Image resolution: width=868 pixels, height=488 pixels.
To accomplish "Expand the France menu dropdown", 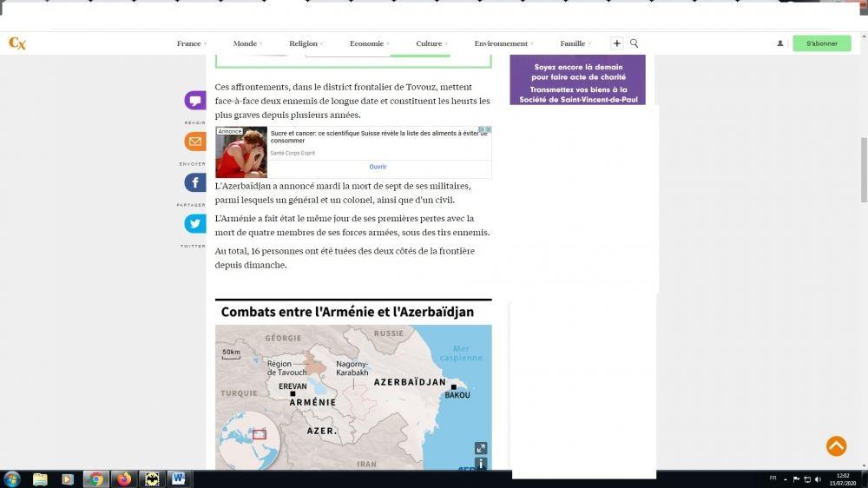I will (189, 43).
